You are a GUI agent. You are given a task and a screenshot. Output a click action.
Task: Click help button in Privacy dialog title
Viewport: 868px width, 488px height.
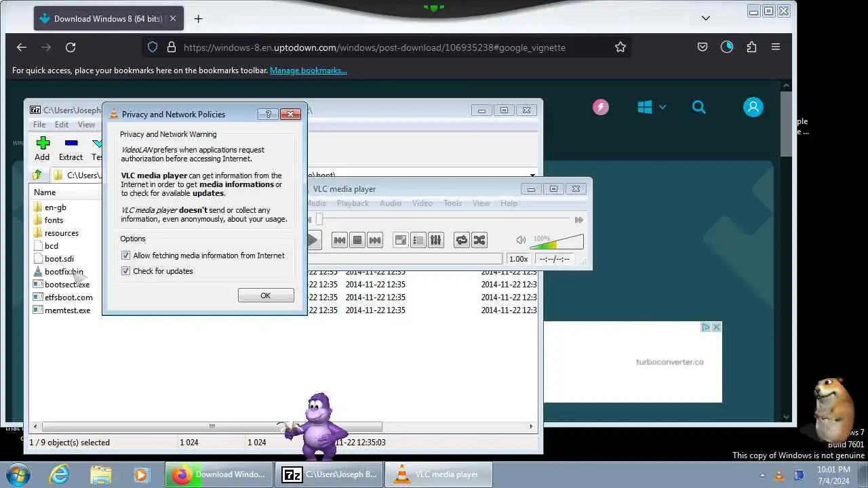click(268, 114)
